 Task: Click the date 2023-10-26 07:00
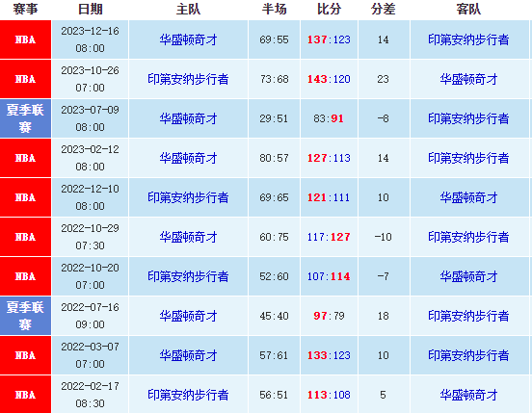tap(90, 79)
